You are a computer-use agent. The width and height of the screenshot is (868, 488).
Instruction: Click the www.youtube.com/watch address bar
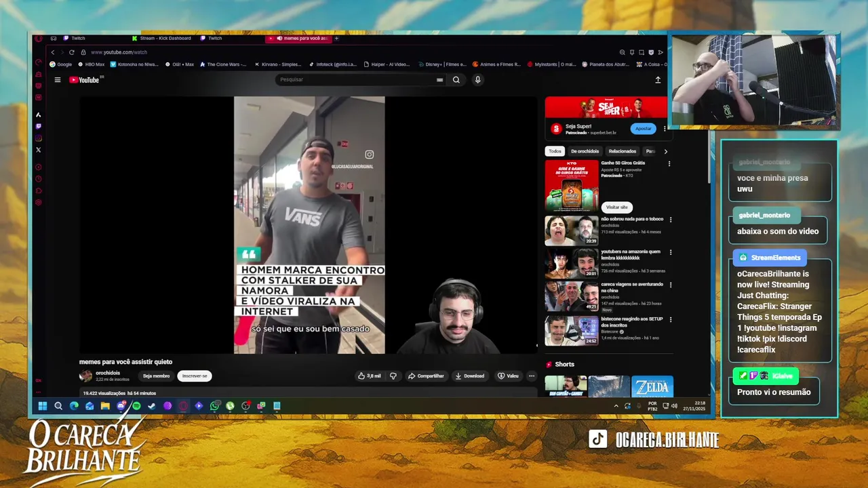tap(119, 52)
